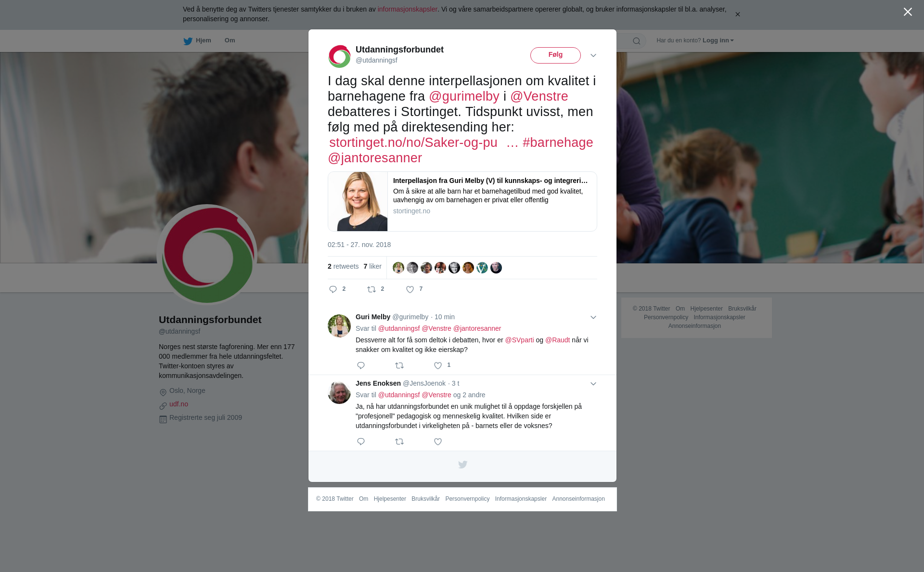Reply to Guri Melby's comment
The height and width of the screenshot is (572, 924).
pyautogui.click(x=361, y=365)
